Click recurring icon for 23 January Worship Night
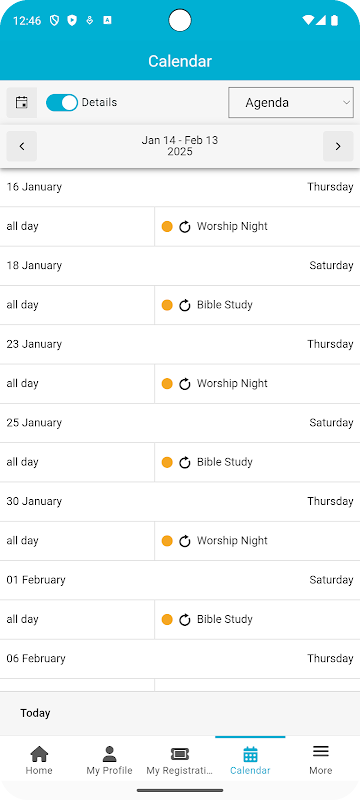 click(185, 384)
